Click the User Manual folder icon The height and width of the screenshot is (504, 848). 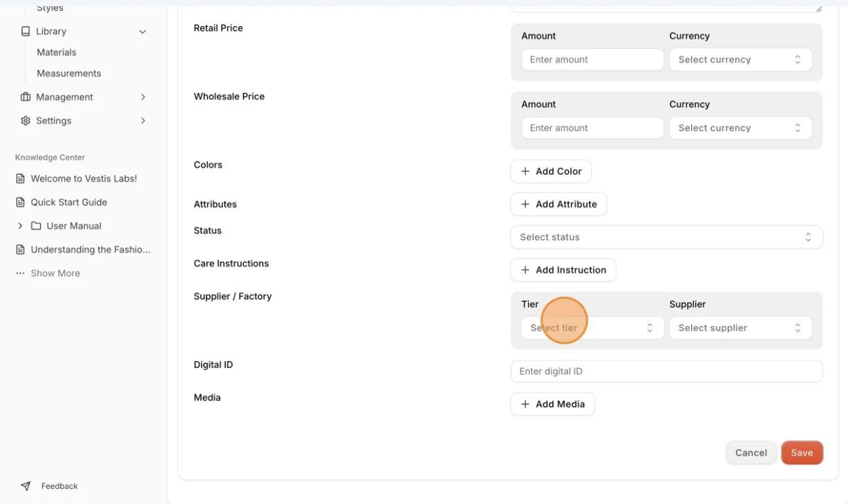36,226
